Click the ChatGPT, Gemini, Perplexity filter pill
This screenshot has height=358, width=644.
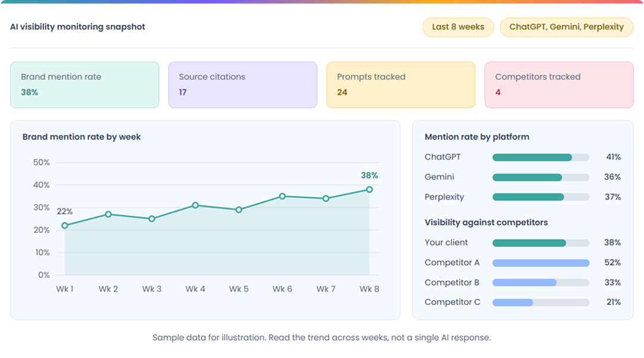click(566, 27)
